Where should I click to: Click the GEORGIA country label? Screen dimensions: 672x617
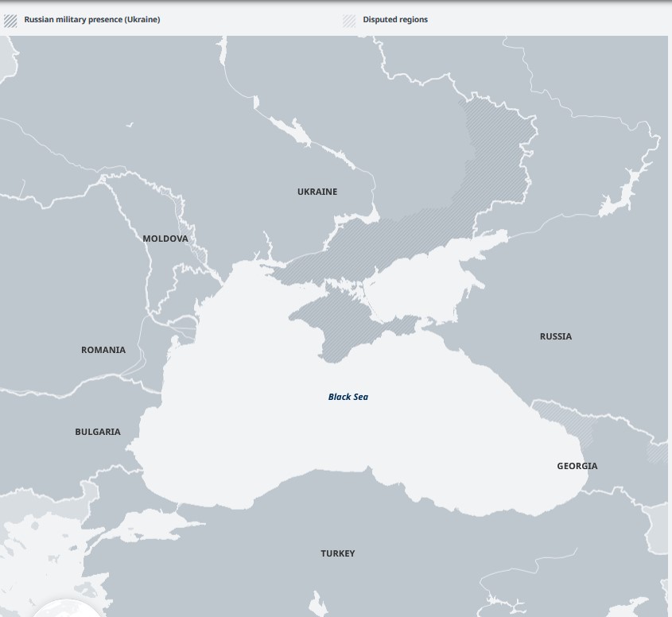[577, 466]
